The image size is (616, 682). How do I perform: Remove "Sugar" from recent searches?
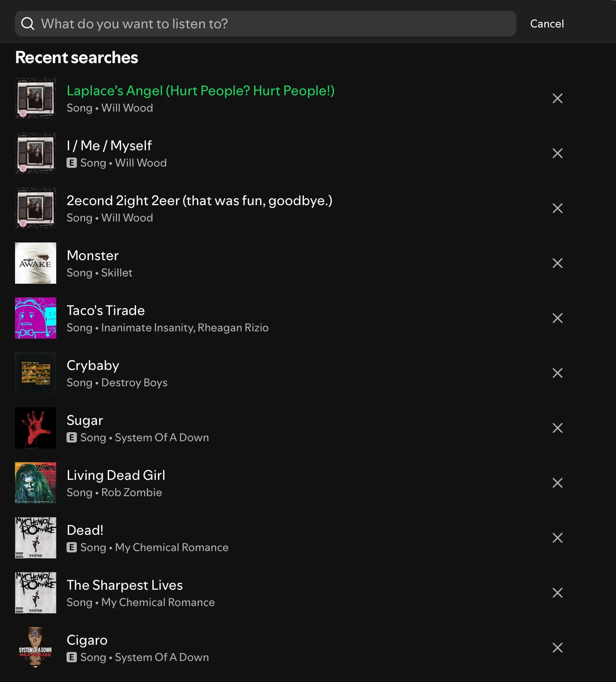(557, 428)
